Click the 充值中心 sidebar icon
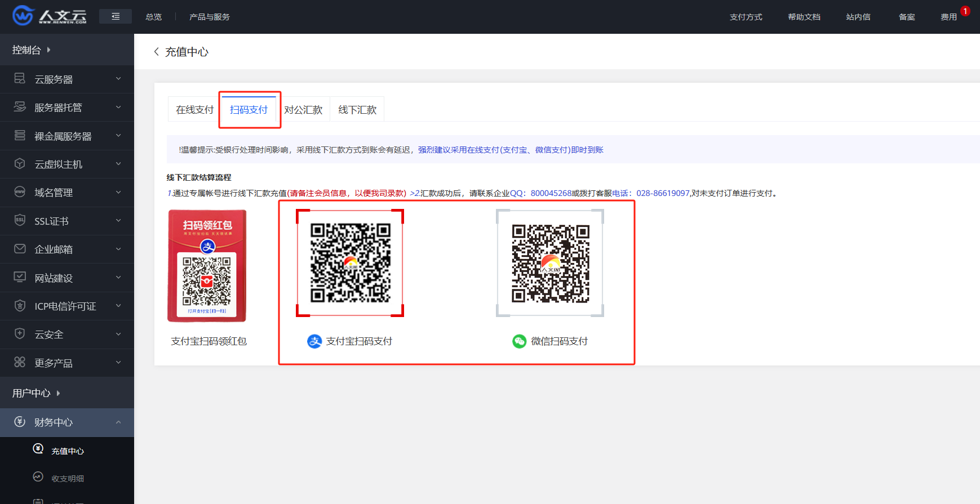Screen dimensions: 980x504 coord(38,448)
